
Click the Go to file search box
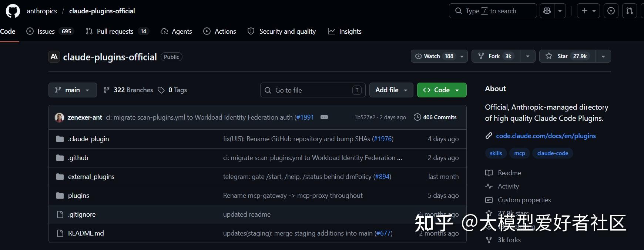tap(313, 90)
